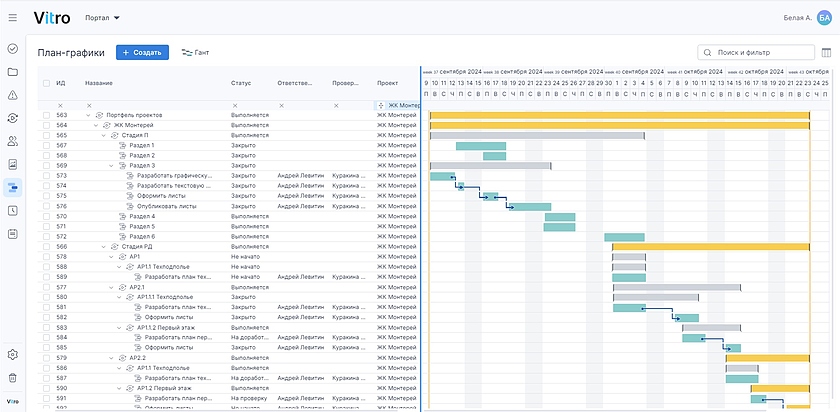Collapse the Раздел 3 tree node
Screen dimensions: 840x412
(x=113, y=165)
